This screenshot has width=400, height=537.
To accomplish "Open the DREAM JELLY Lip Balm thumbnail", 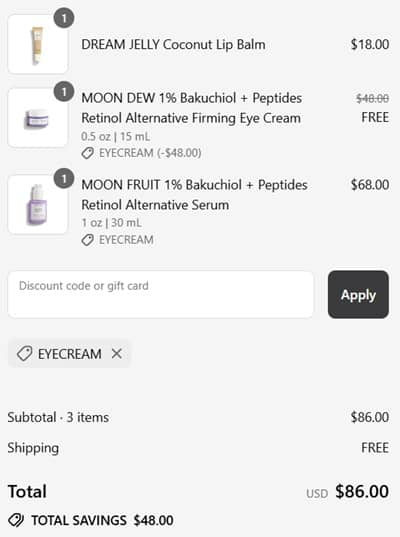I will tap(38, 44).
